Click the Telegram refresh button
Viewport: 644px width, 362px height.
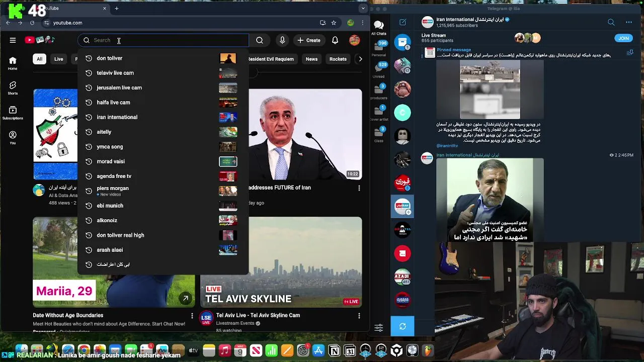pyautogui.click(x=403, y=326)
